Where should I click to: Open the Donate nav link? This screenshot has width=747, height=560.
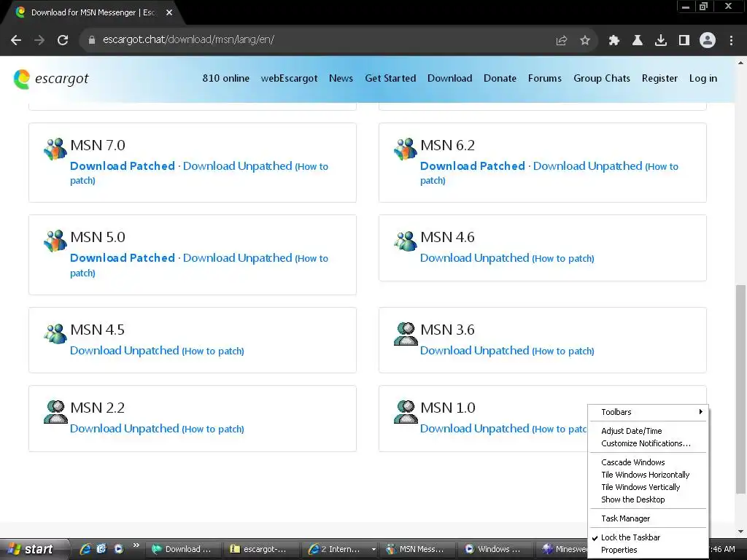pyautogui.click(x=500, y=79)
